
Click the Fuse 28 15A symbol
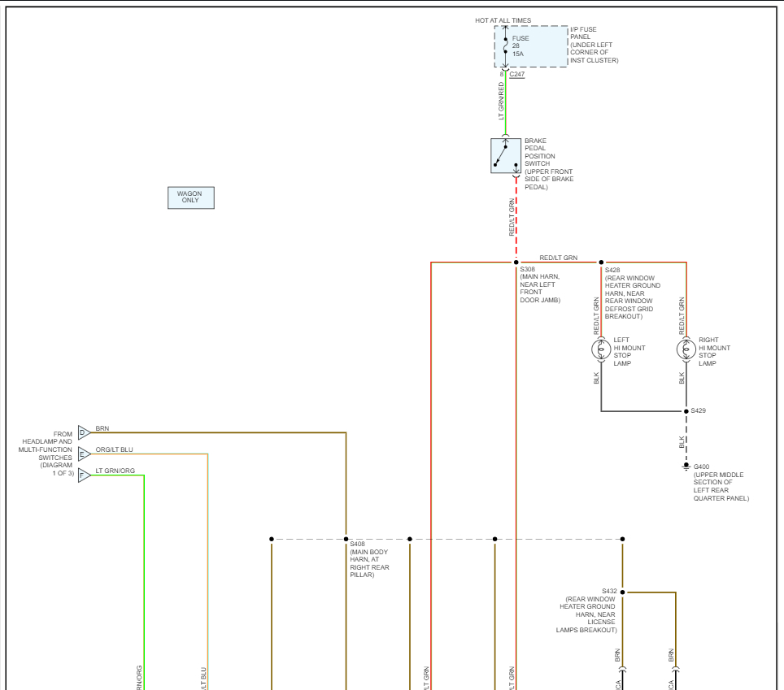pyautogui.click(x=506, y=46)
